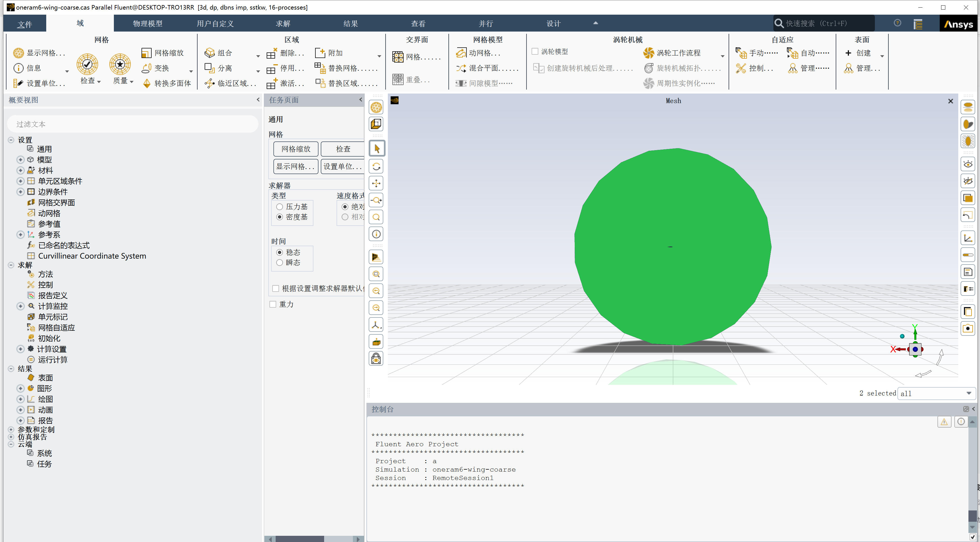Select the transient (瞬态) time option
This screenshot has height=542, width=980.
pyautogui.click(x=280, y=263)
